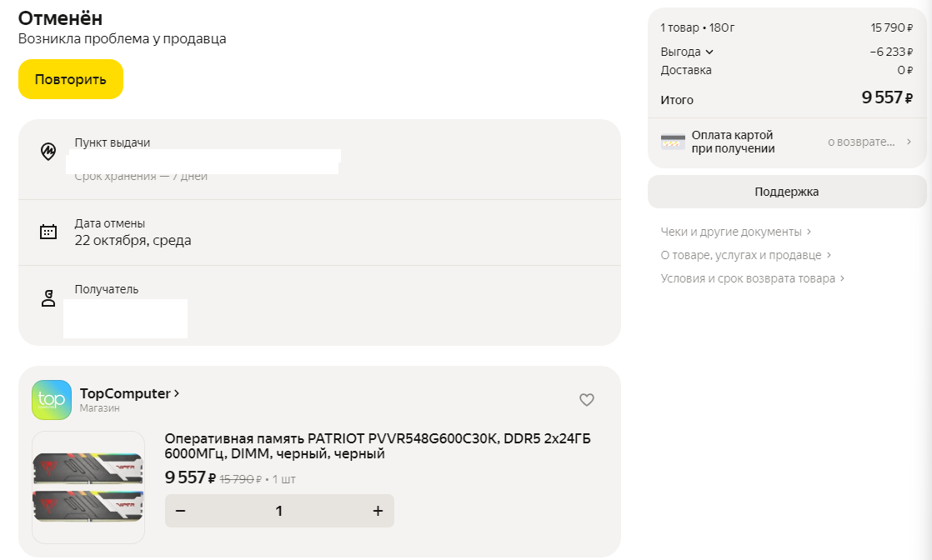The height and width of the screenshot is (560, 932).
Task: Click the quantity field showing 1
Action: (x=278, y=511)
